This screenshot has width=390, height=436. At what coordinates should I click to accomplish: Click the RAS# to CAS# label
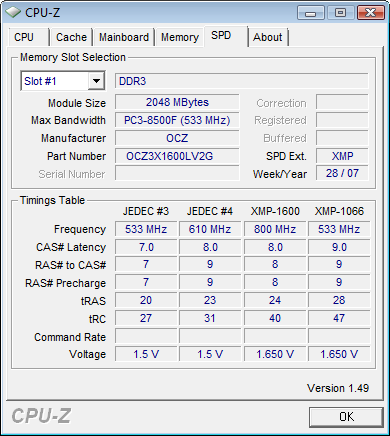71,265
